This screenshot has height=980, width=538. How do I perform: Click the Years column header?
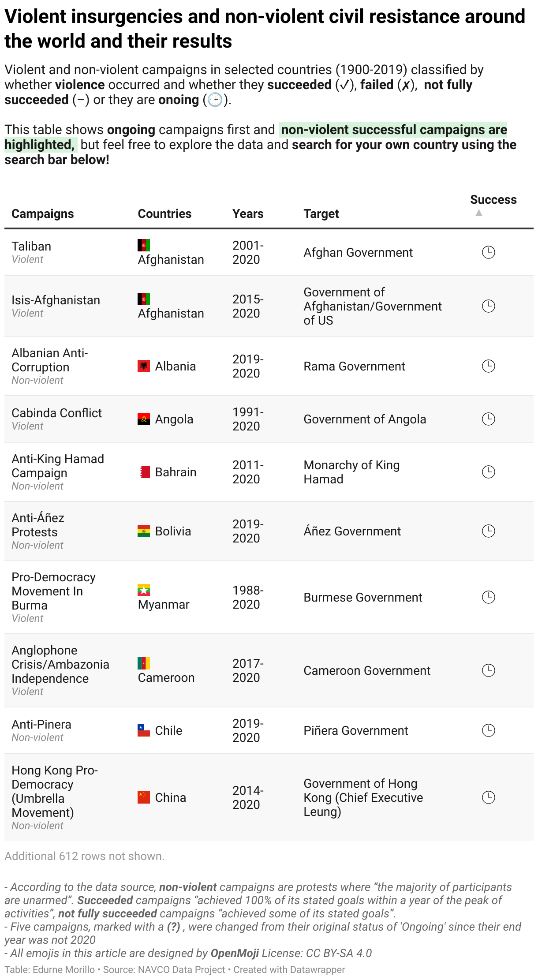point(248,214)
